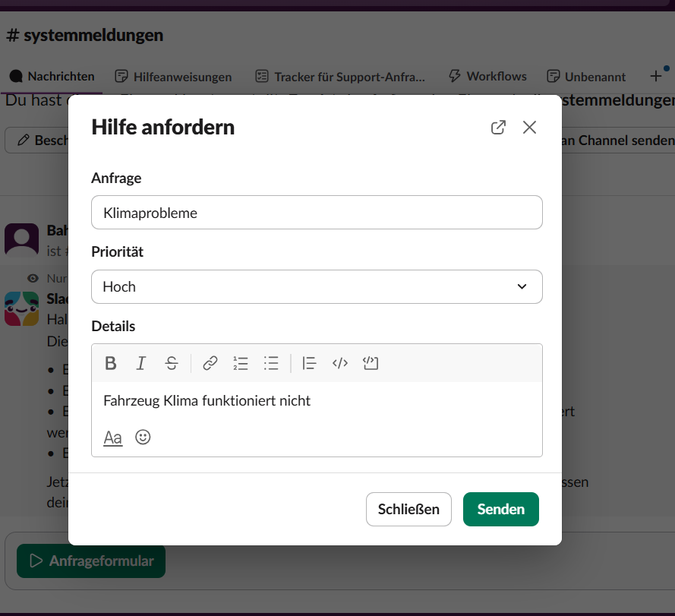
Task: Switch to the Workflows tab
Action: (487, 77)
